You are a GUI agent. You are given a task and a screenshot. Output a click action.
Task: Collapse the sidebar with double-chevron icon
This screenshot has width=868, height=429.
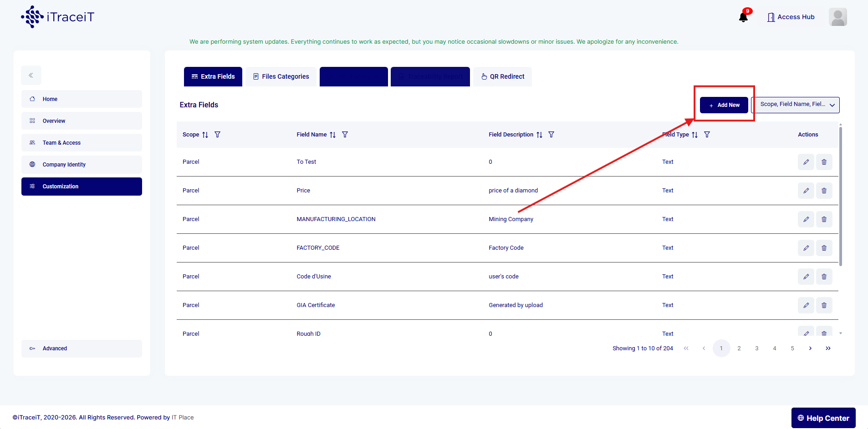pyautogui.click(x=31, y=76)
